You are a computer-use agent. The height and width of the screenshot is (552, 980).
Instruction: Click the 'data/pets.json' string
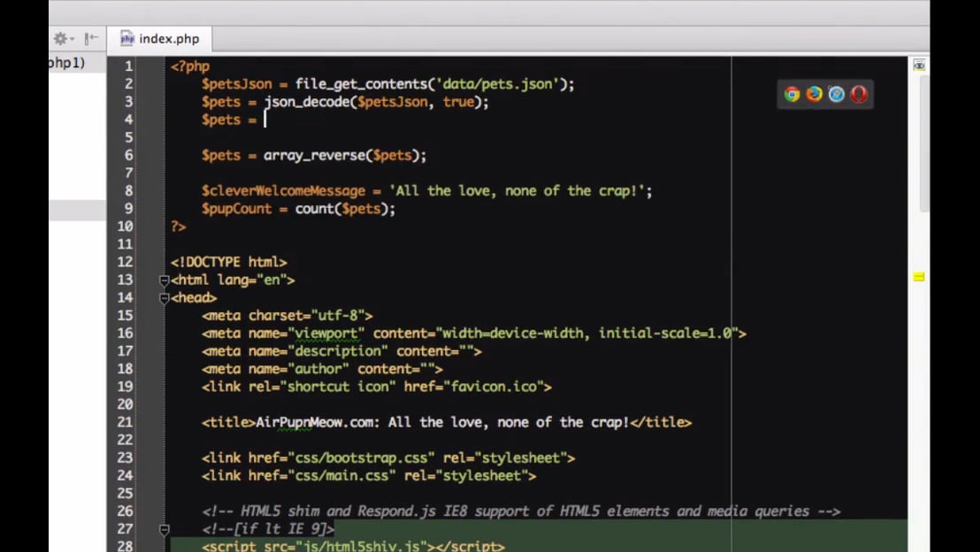click(x=497, y=84)
